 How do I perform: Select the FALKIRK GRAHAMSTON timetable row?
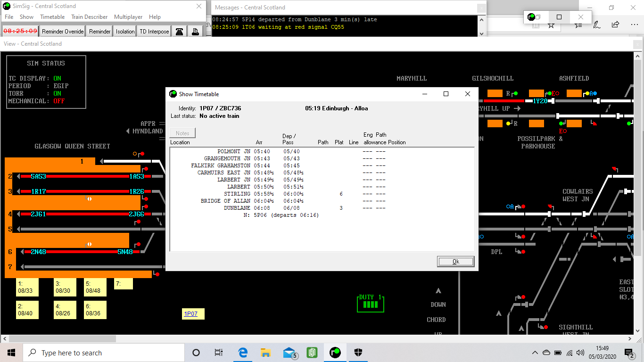pos(322,165)
